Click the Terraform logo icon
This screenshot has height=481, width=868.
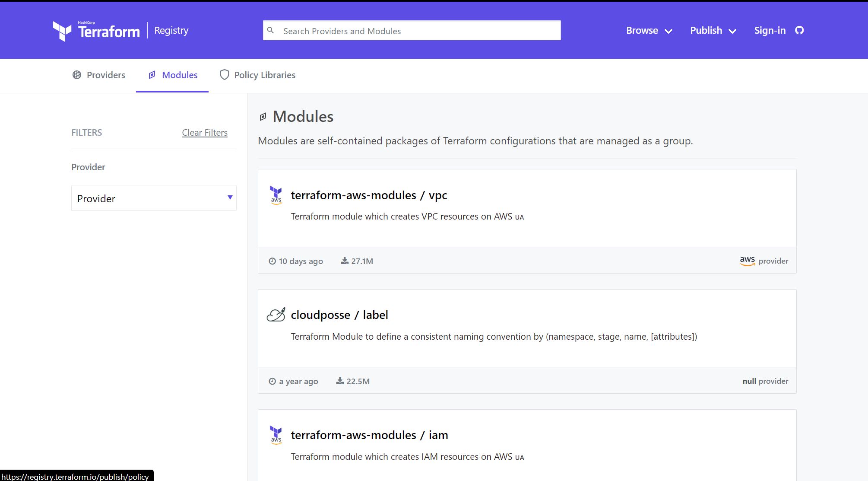(62, 31)
